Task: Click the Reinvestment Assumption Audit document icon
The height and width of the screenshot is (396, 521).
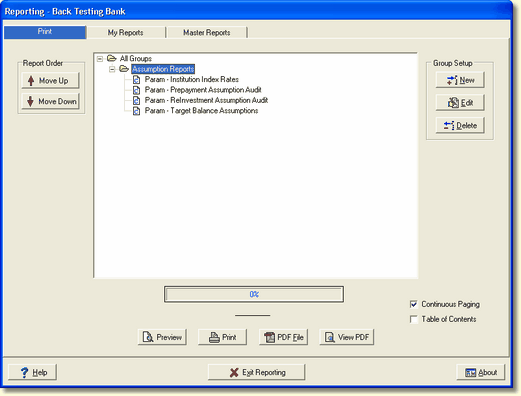Action: coord(136,100)
